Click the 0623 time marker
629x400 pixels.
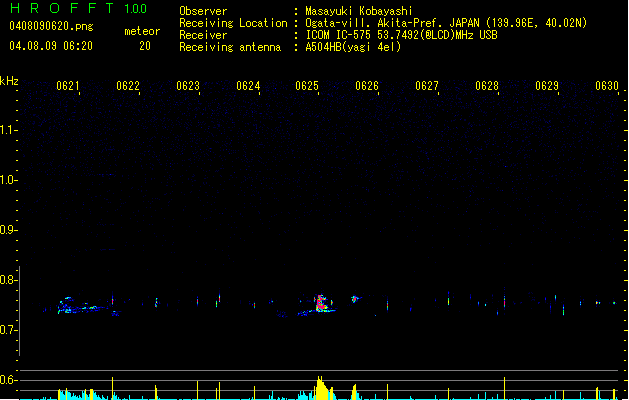coord(188,86)
